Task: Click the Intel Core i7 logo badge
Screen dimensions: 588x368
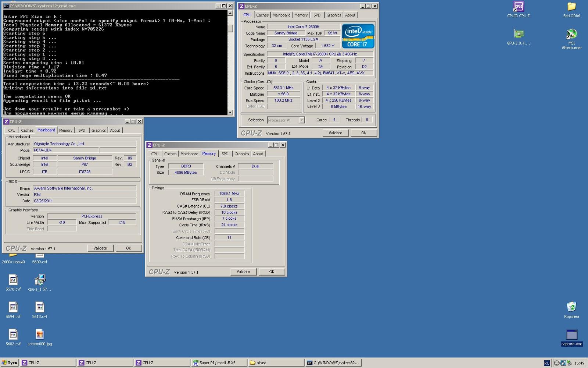Action: (358, 36)
